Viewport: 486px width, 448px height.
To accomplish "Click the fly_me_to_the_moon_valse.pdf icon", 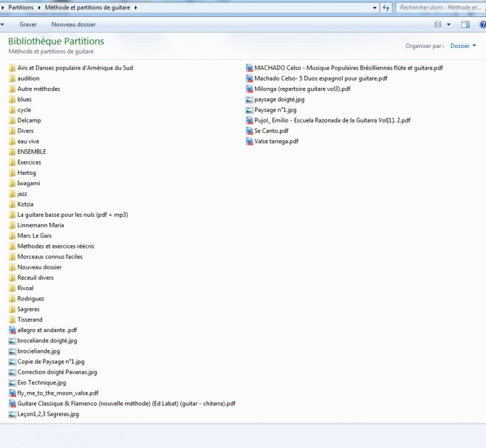I will pyautogui.click(x=12, y=393).
